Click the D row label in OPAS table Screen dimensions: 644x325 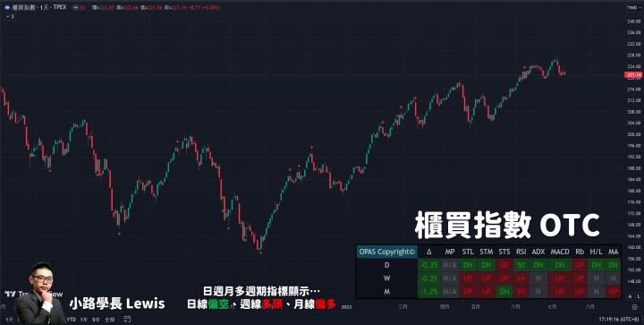click(x=386, y=265)
